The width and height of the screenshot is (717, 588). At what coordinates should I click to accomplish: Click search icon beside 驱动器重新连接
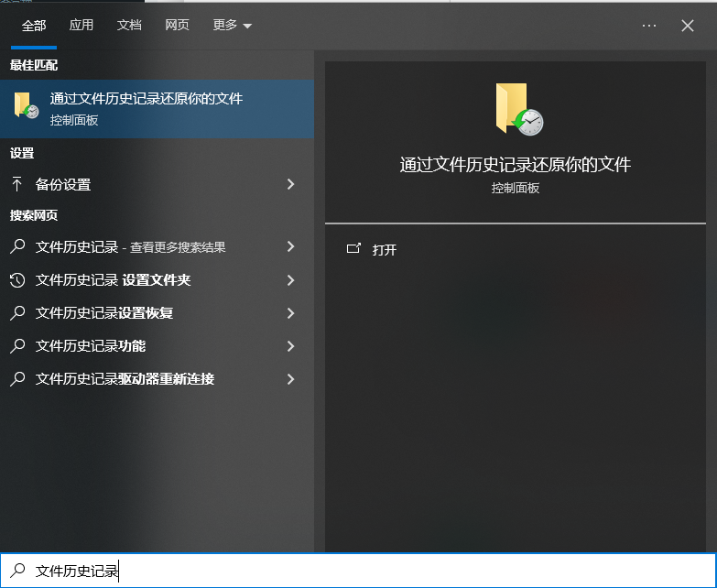pos(17,378)
